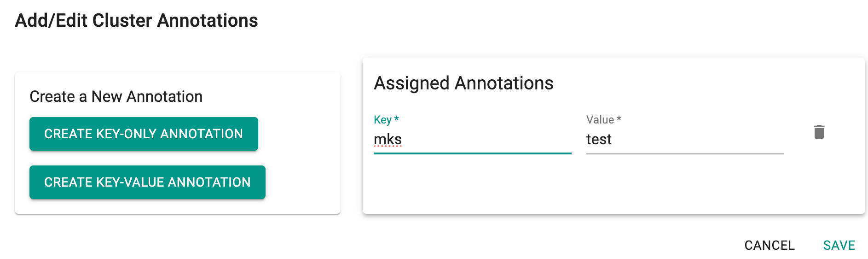Click the asterisk beside the Value label
This screenshot has width=868, height=259.
(x=619, y=119)
